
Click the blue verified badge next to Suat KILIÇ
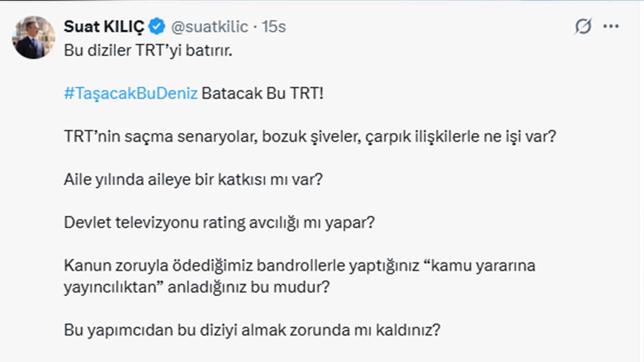point(157,26)
